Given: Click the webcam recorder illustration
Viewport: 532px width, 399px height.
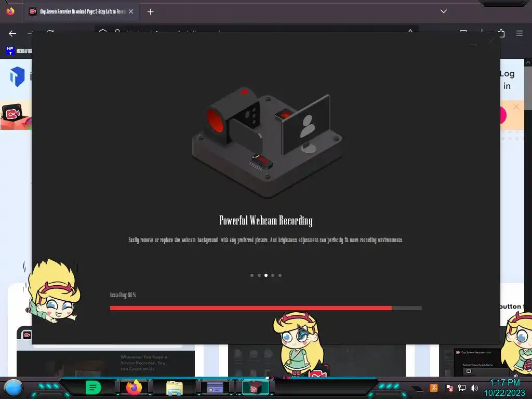Looking at the screenshot, I should (267, 142).
